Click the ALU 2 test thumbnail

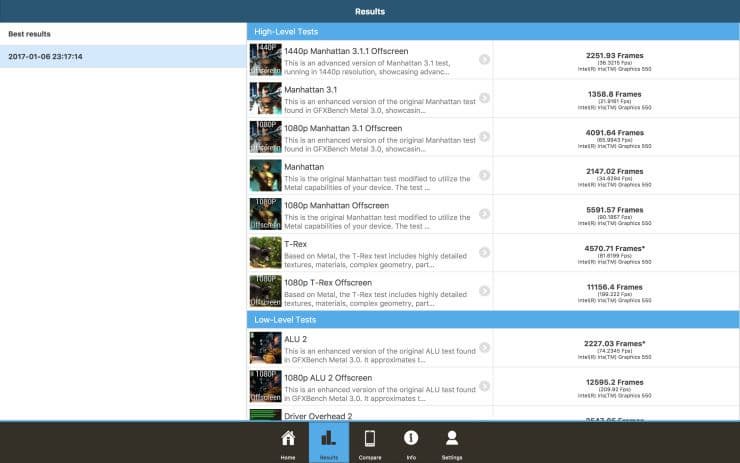click(265, 348)
